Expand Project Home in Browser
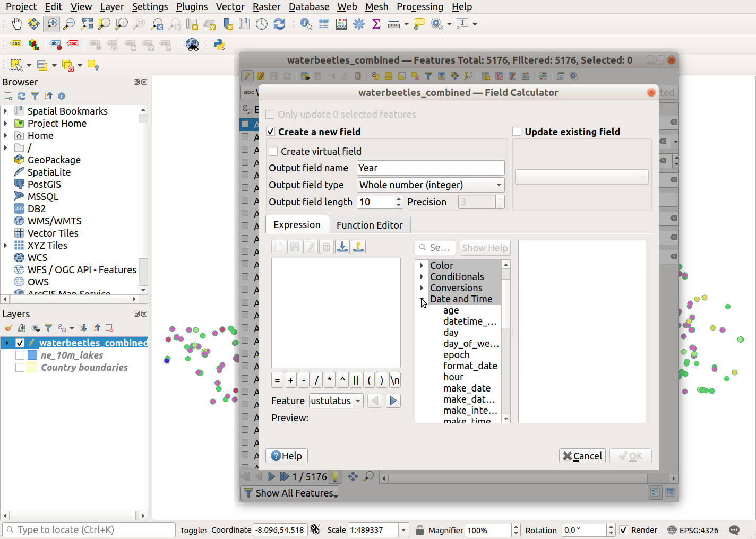This screenshot has height=539, width=756. tap(6, 123)
